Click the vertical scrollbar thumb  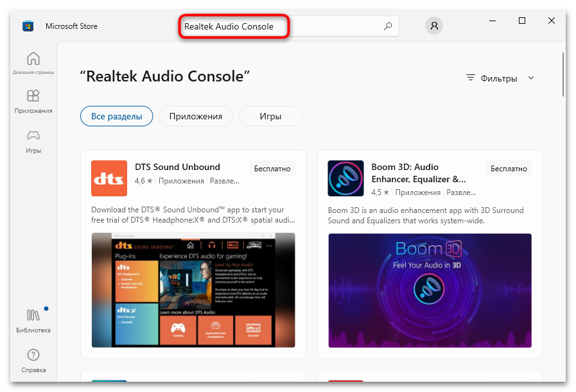tap(563, 74)
